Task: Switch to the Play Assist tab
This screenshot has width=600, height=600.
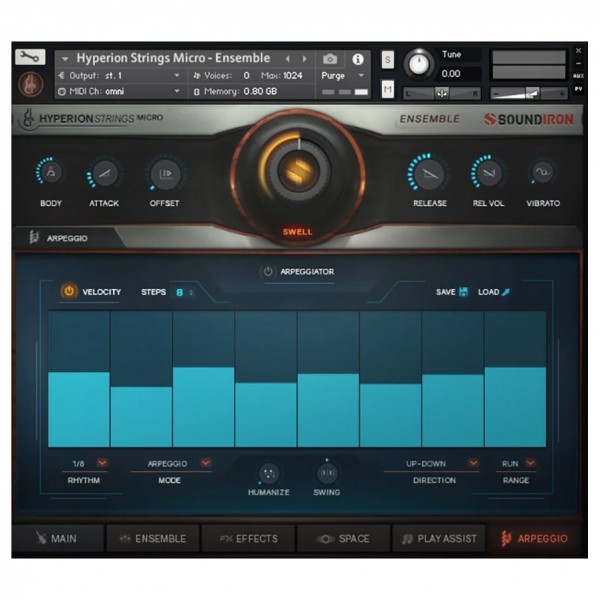Action: [x=439, y=539]
